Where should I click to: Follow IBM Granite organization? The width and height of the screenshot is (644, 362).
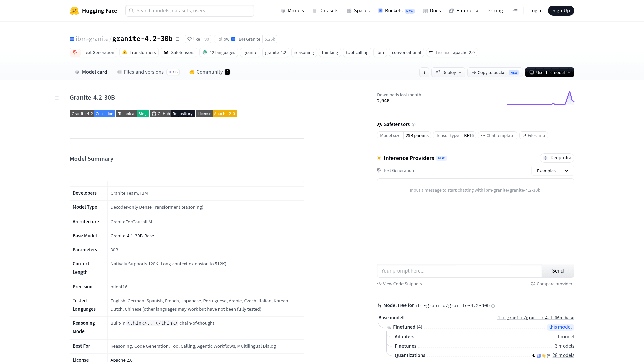coord(238,39)
